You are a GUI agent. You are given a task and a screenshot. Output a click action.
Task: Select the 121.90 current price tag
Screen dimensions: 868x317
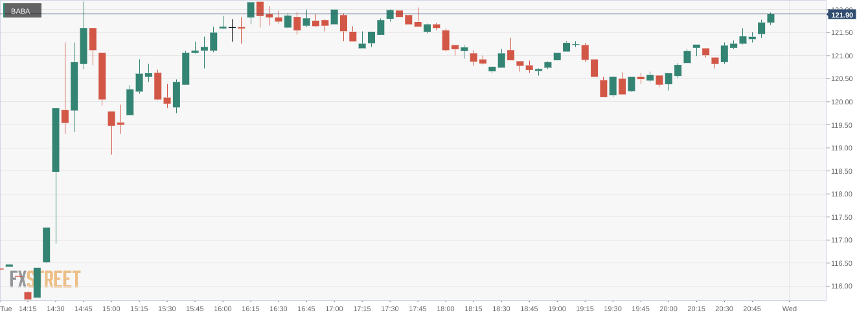click(x=841, y=15)
